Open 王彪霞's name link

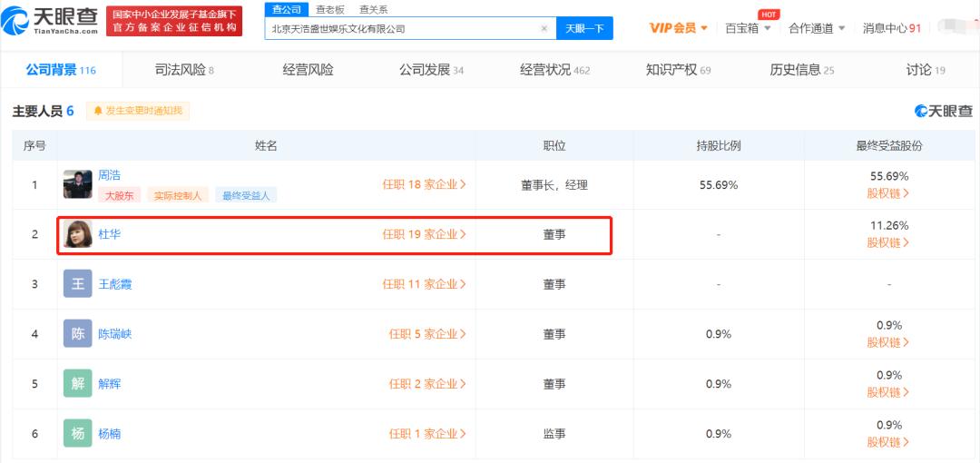coord(115,284)
